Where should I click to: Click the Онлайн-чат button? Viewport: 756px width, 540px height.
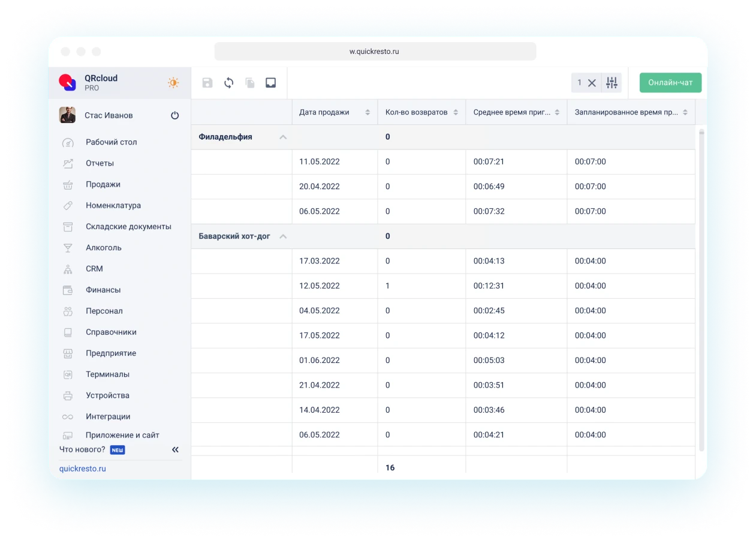click(670, 83)
